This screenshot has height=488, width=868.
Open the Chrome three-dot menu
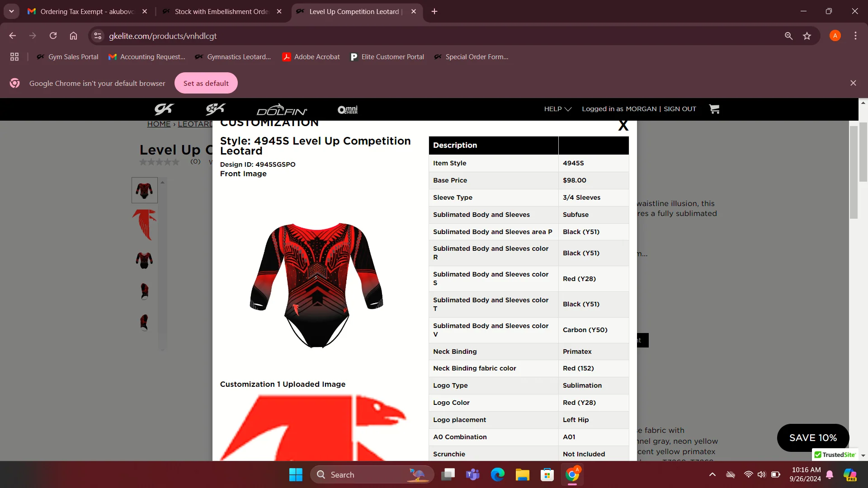click(x=855, y=36)
